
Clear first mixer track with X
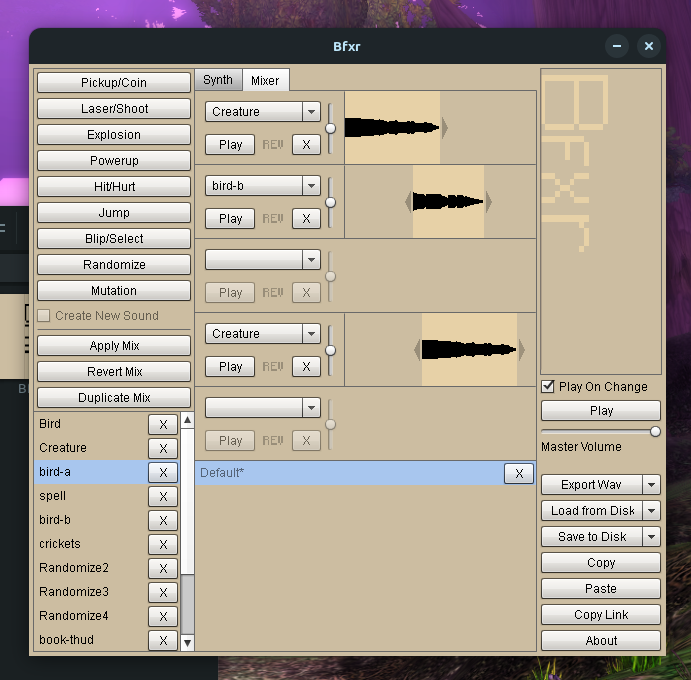click(x=306, y=145)
